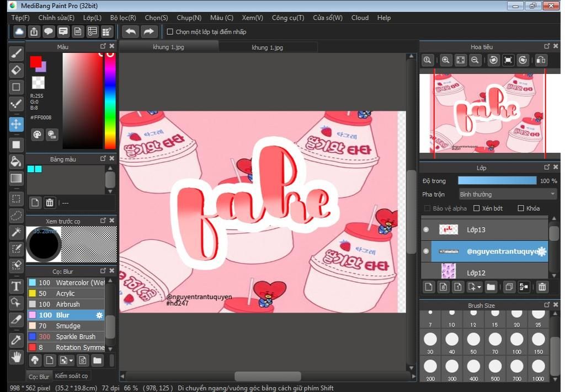Open the Tệp(F) menu

20,18
